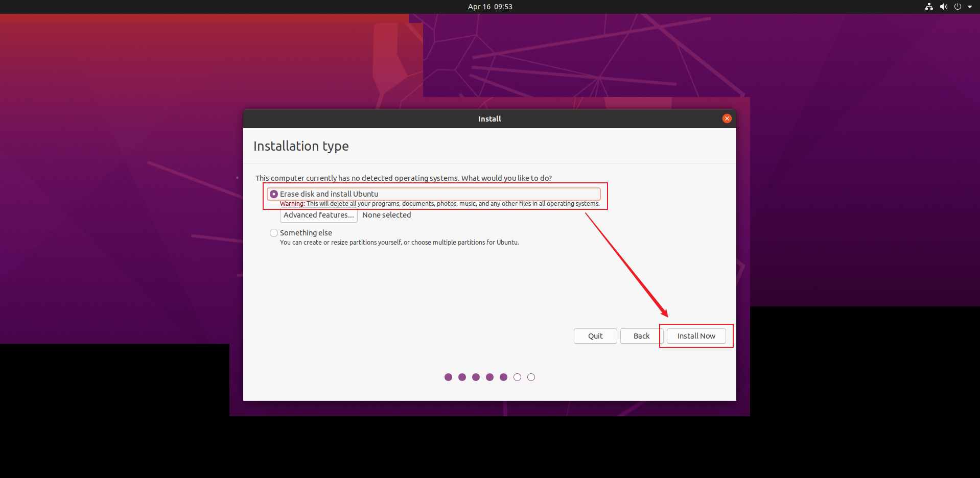The width and height of the screenshot is (980, 478).
Task: Open Advanced features dialog
Action: (x=318, y=215)
